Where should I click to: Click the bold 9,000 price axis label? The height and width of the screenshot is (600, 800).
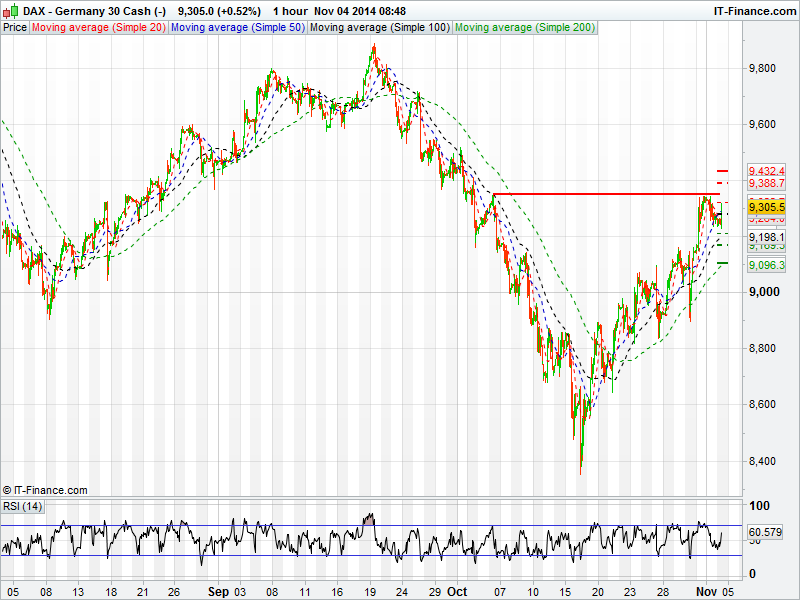tap(764, 292)
